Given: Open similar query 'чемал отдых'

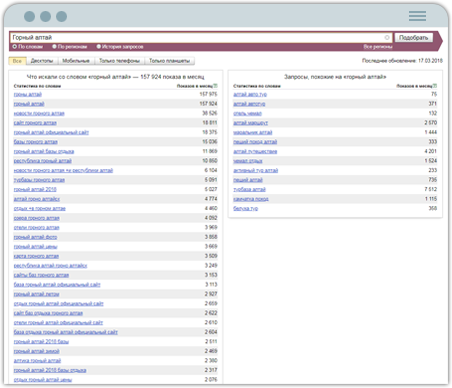Looking at the screenshot, I should (248, 161).
